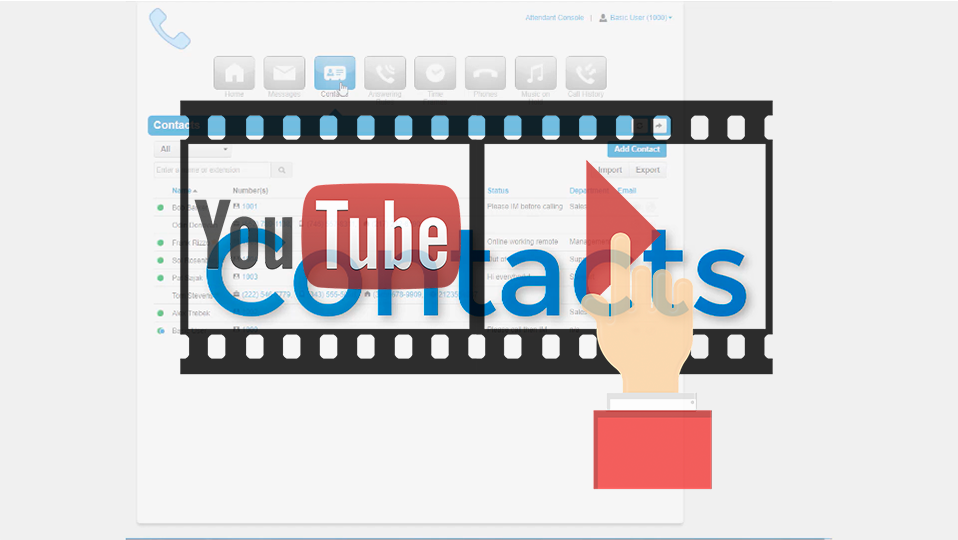Image resolution: width=958 pixels, height=540 pixels.
Task: Open the Phones handset icon
Action: [485, 73]
